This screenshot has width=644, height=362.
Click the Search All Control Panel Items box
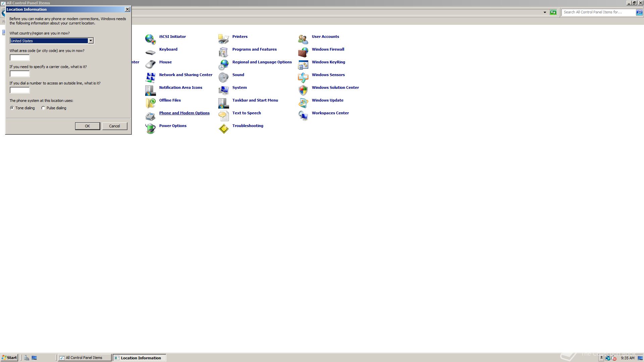point(598,12)
